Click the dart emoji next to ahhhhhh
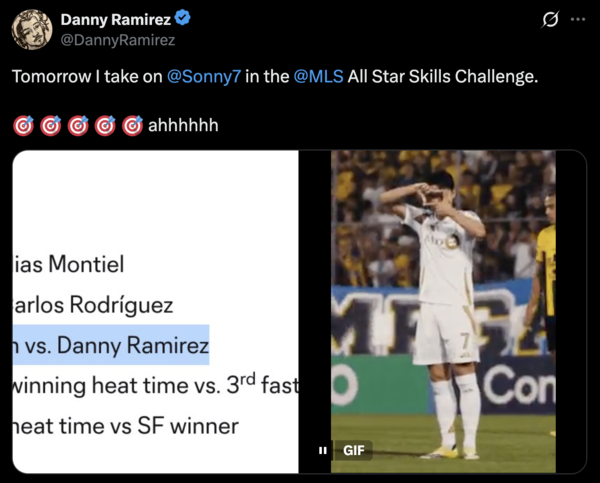 [132, 126]
